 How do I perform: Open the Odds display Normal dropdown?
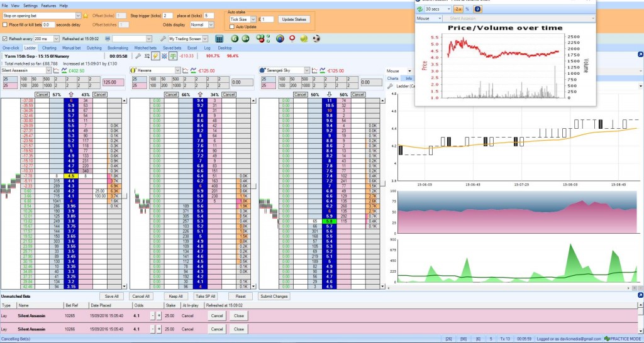pyautogui.click(x=211, y=24)
